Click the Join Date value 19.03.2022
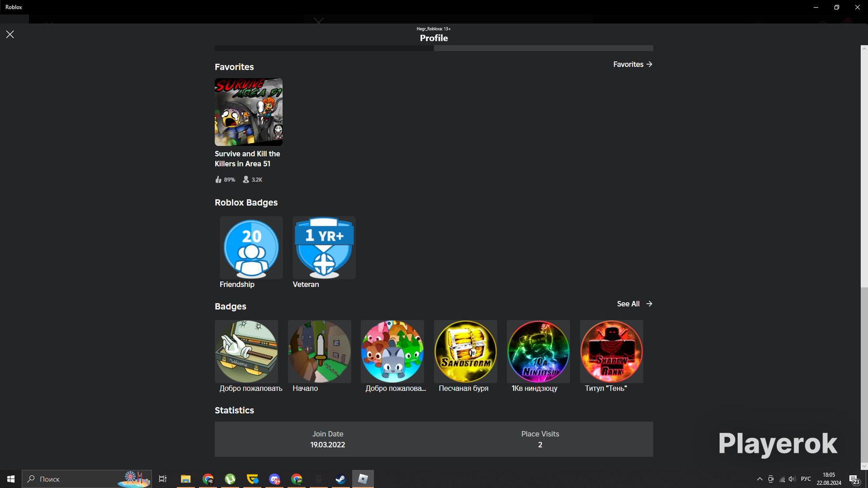The width and height of the screenshot is (868, 488). click(328, 445)
